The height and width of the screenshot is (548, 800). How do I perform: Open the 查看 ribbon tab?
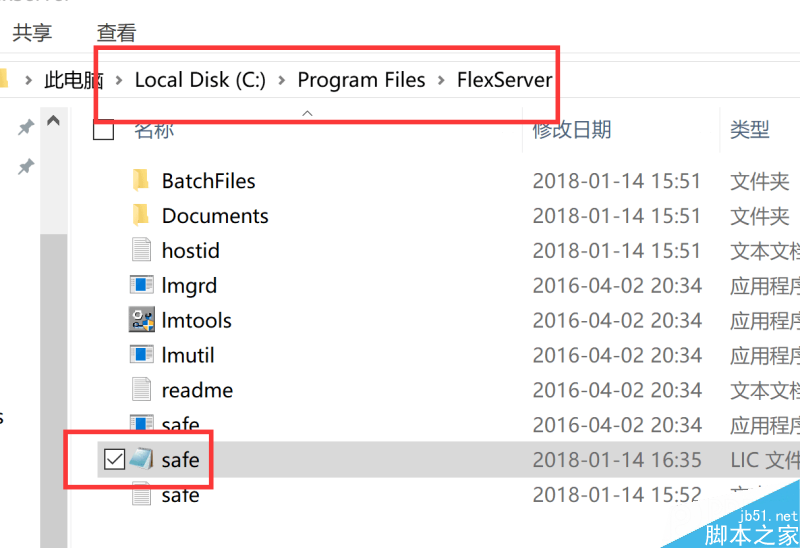point(116,33)
